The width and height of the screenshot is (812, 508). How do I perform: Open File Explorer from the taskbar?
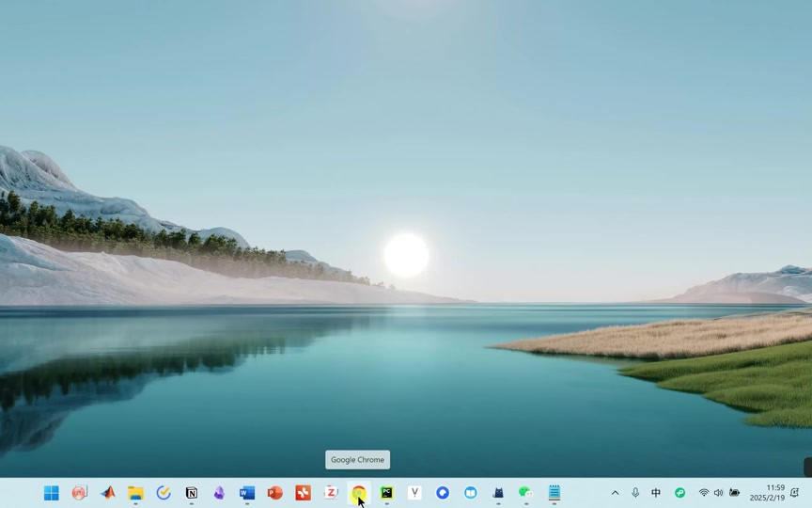[x=135, y=492]
